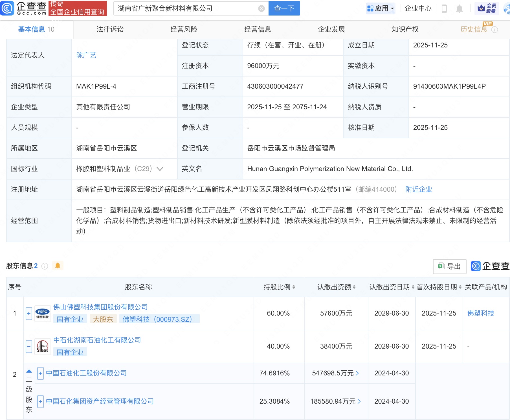Collapse the 中石化湖南石油化工 shareholder row
Viewport: 510px width, 420px height.
click(x=29, y=346)
